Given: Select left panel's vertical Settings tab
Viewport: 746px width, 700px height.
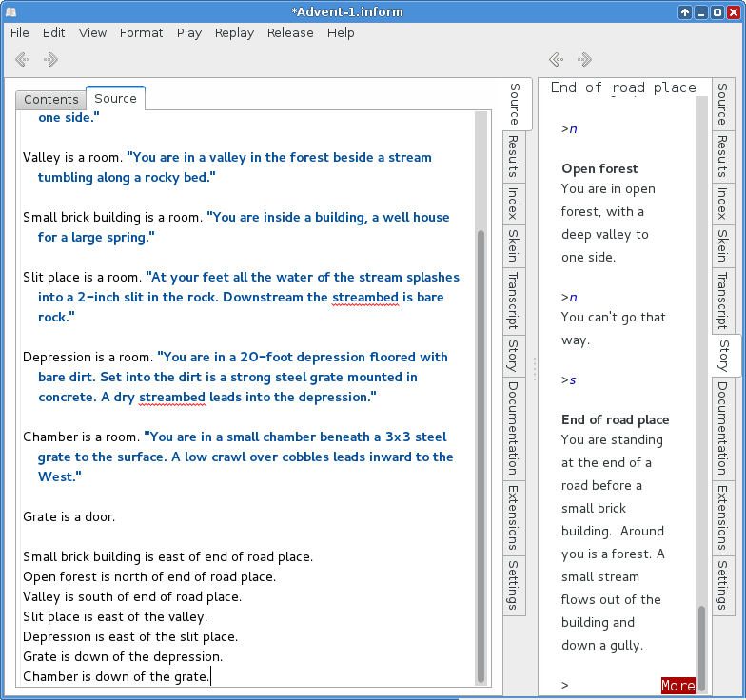Looking at the screenshot, I should coord(514,586).
